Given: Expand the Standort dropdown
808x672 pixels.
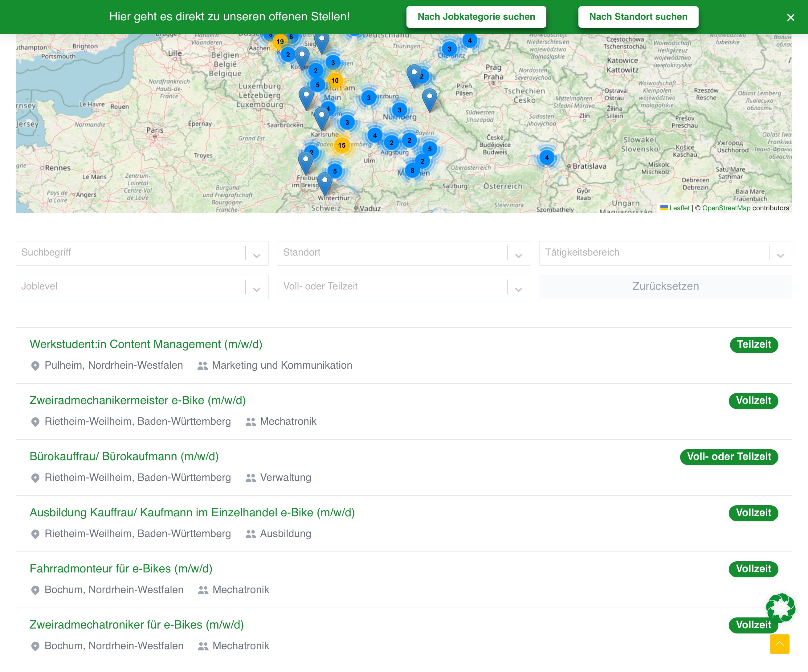Looking at the screenshot, I should pos(518,253).
